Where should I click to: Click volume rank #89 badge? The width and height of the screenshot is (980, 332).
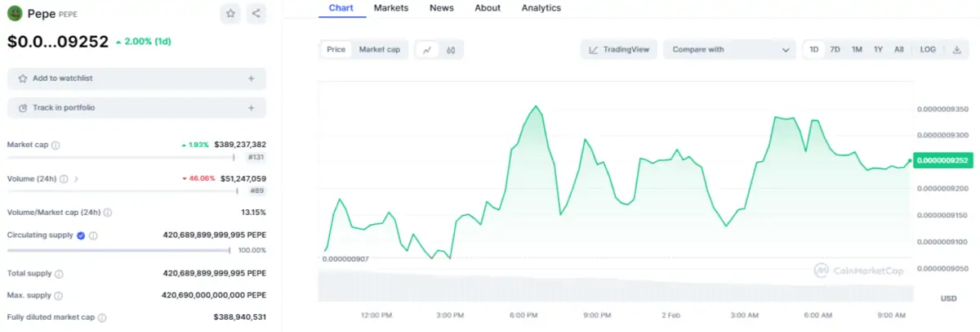click(x=256, y=191)
